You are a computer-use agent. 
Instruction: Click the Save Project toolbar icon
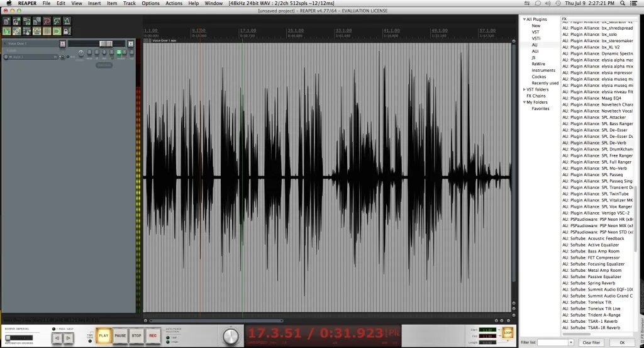(26, 21)
